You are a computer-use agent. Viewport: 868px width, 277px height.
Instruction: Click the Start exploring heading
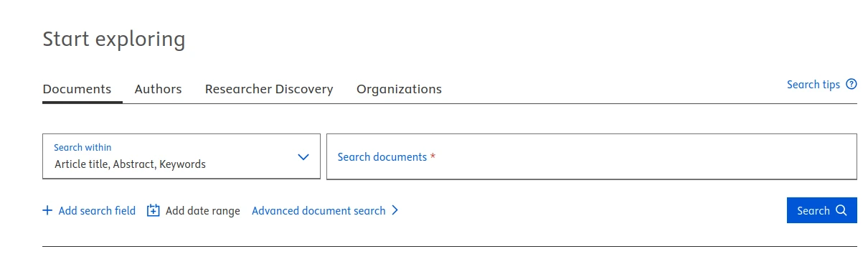[x=114, y=39]
